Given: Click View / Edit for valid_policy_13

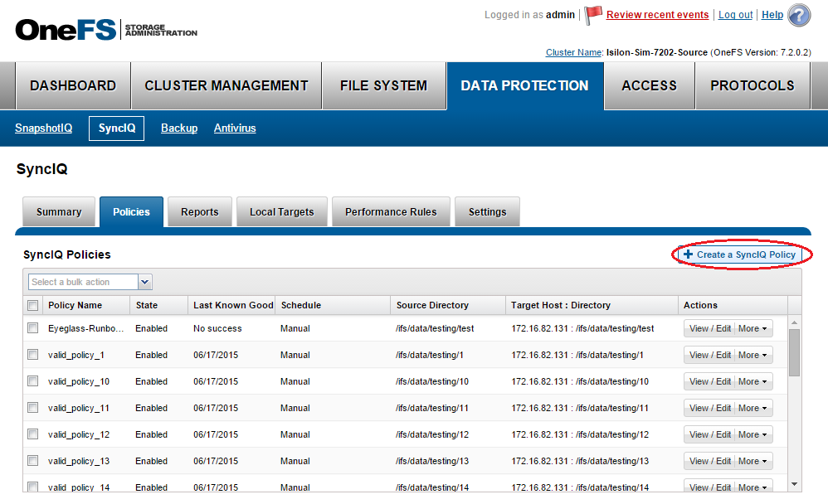Looking at the screenshot, I should coord(709,461).
